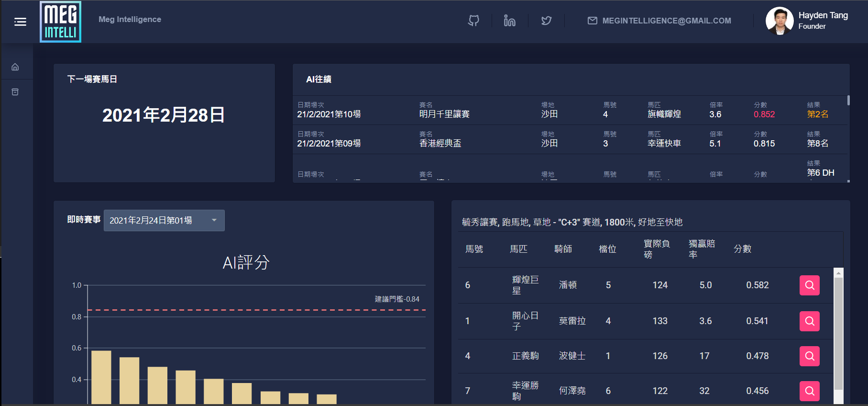Click the Hayden Tang founder avatar
This screenshot has width=868, height=406.
tap(779, 21)
